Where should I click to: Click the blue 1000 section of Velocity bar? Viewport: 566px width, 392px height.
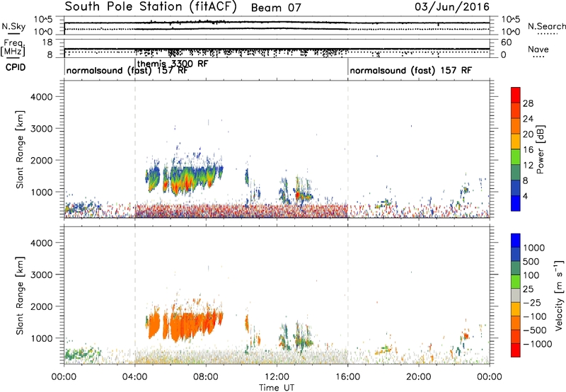click(x=516, y=241)
